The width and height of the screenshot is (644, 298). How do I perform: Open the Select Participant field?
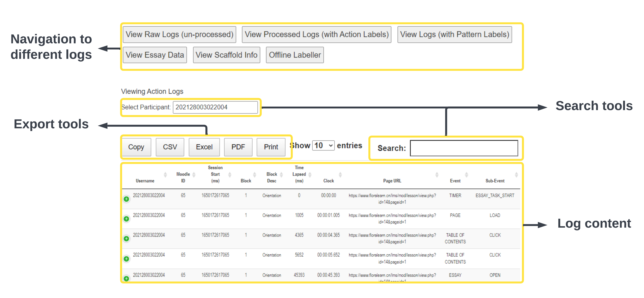[215, 107]
